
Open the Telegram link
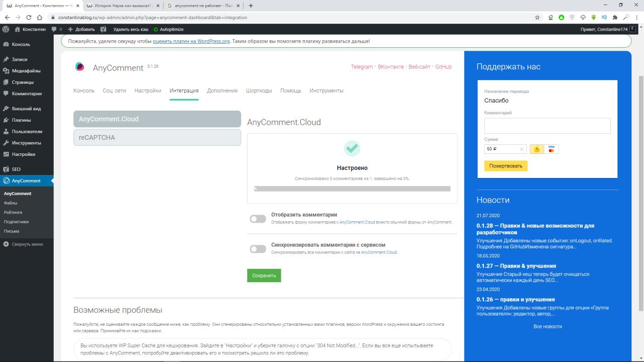point(362,67)
